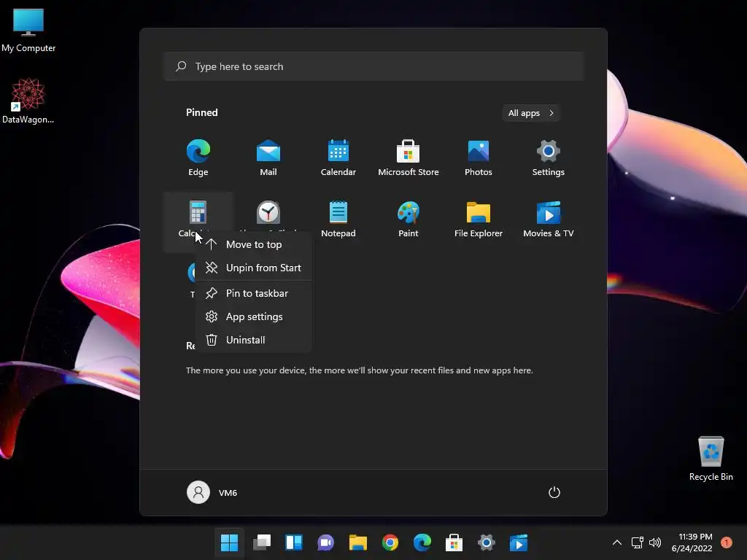The height and width of the screenshot is (560, 747).
Task: Select the My Computer desktop icon
Action: pos(28,31)
